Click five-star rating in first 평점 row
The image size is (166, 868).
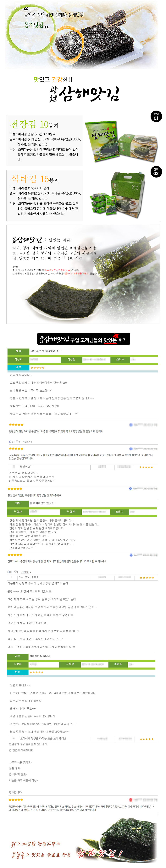pyautogui.click(x=37, y=368)
